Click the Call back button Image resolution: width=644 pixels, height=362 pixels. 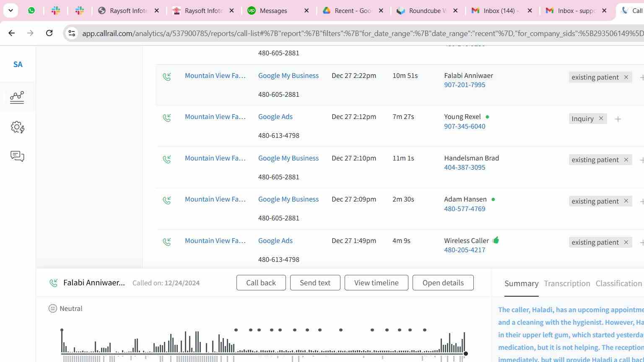pos(261,283)
